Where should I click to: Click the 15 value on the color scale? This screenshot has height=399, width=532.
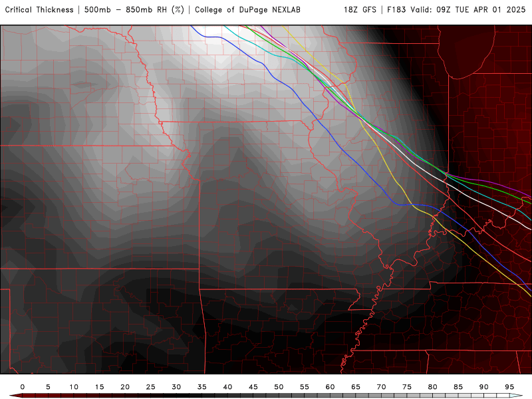[x=99, y=387]
